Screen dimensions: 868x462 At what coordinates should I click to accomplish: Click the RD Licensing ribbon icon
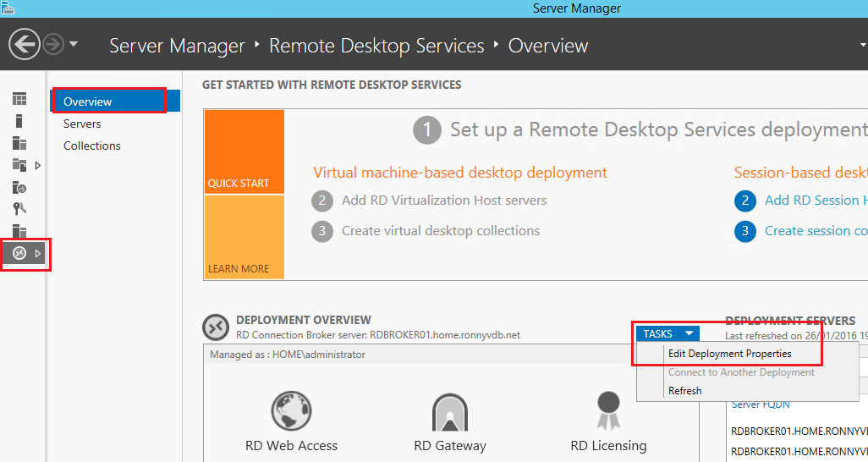(x=608, y=411)
